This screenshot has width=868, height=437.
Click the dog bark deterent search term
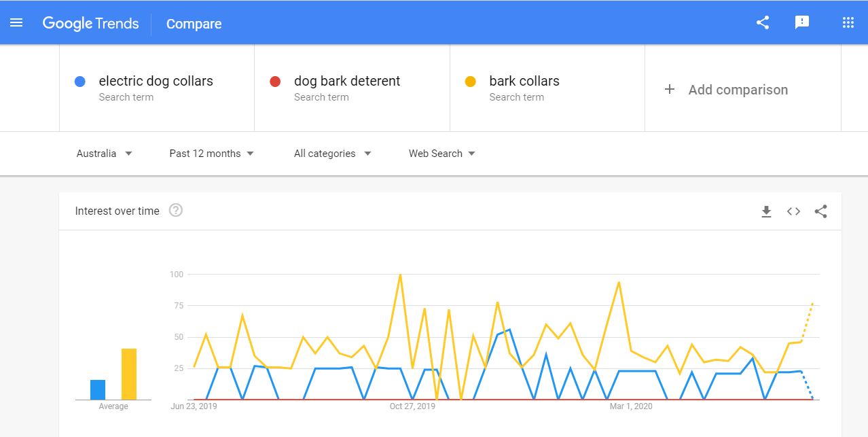point(346,81)
